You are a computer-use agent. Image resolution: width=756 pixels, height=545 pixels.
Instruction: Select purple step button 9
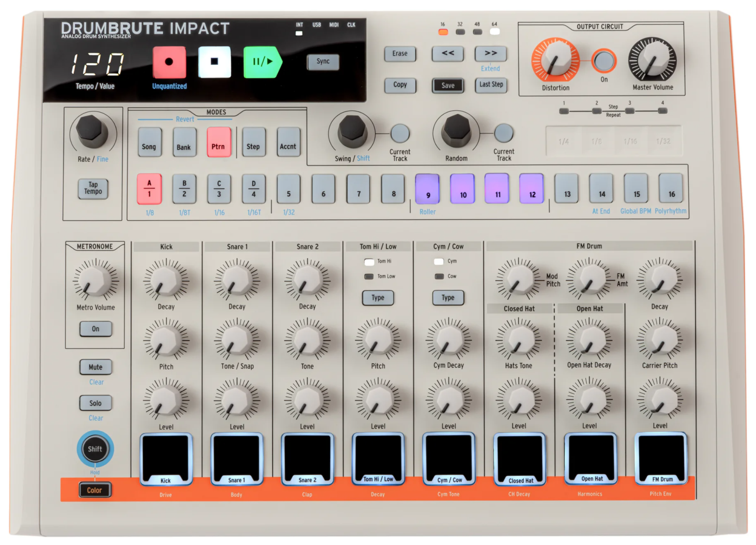[x=427, y=189]
